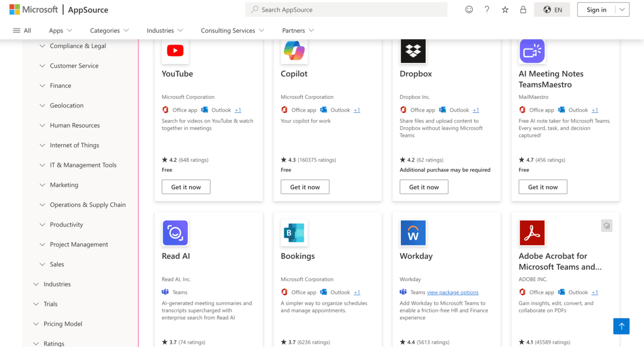Open the YouTube app icon

174,50
